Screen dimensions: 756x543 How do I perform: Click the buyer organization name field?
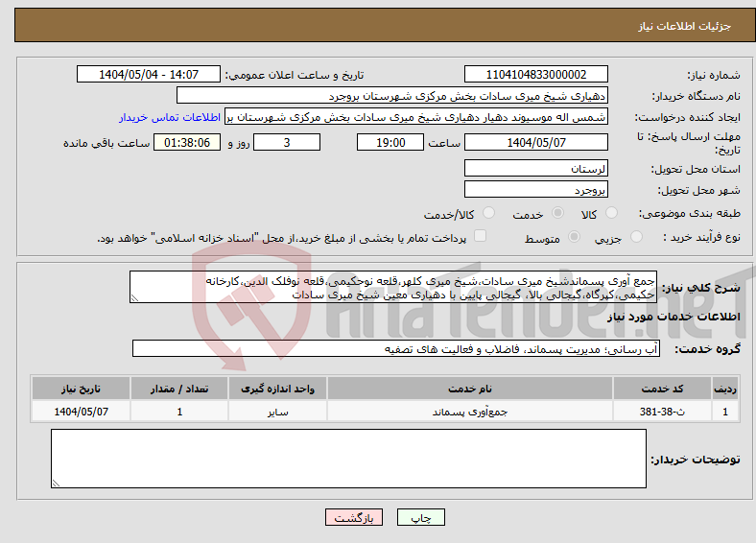[x=392, y=96]
